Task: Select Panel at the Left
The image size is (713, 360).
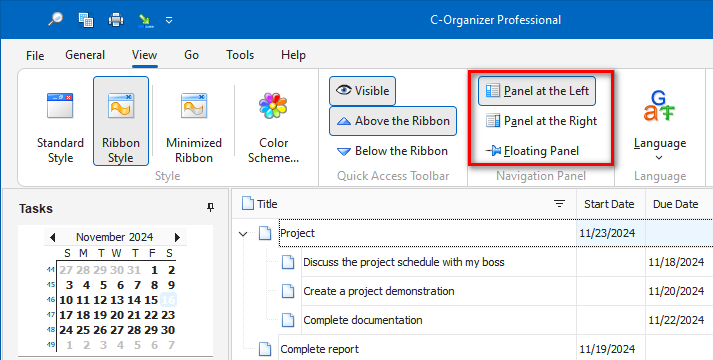Action: (537, 91)
